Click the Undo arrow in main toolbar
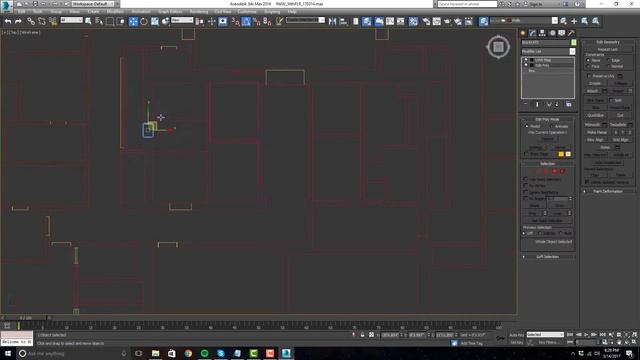Viewport: 640px width, 360px height. click(8, 21)
